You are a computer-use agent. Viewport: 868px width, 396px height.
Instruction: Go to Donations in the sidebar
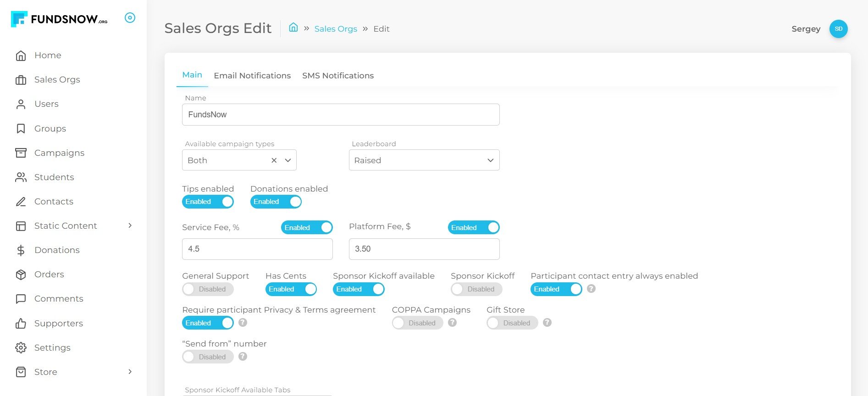pyautogui.click(x=57, y=250)
